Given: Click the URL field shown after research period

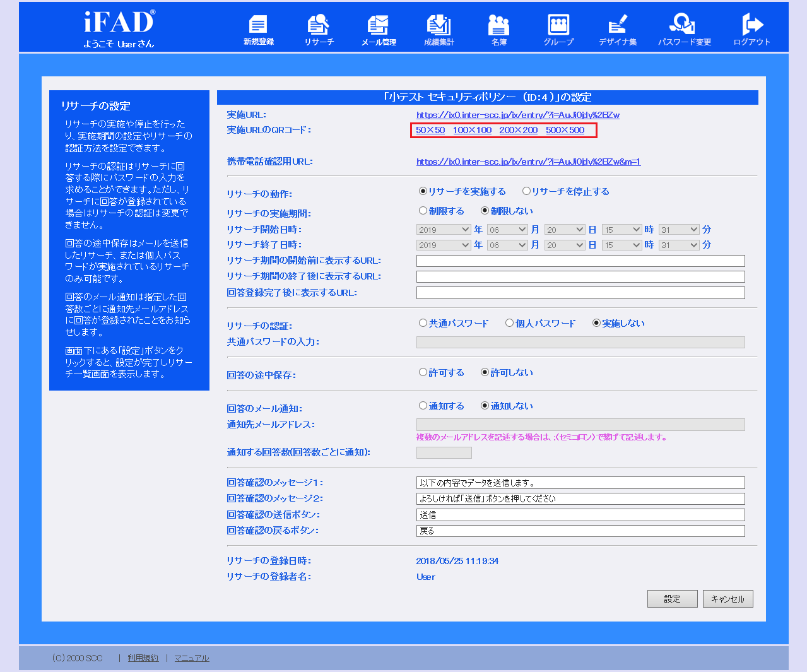Looking at the screenshot, I should click(580, 276).
